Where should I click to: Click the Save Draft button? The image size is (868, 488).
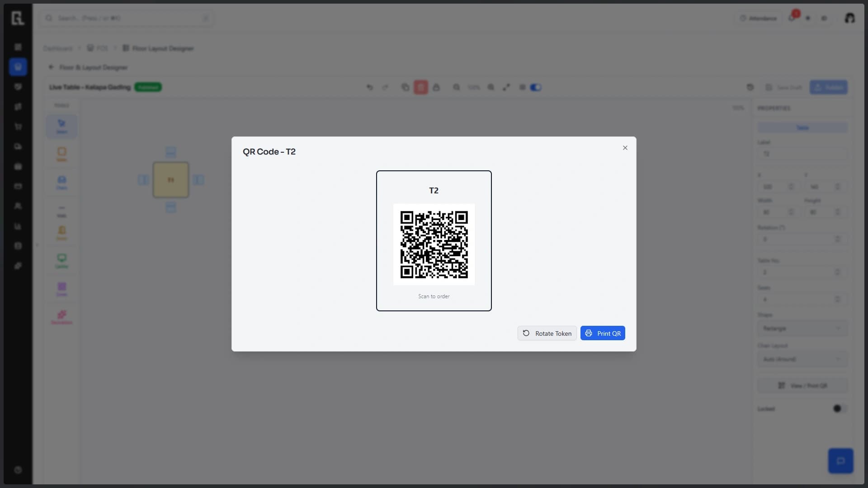click(x=784, y=87)
